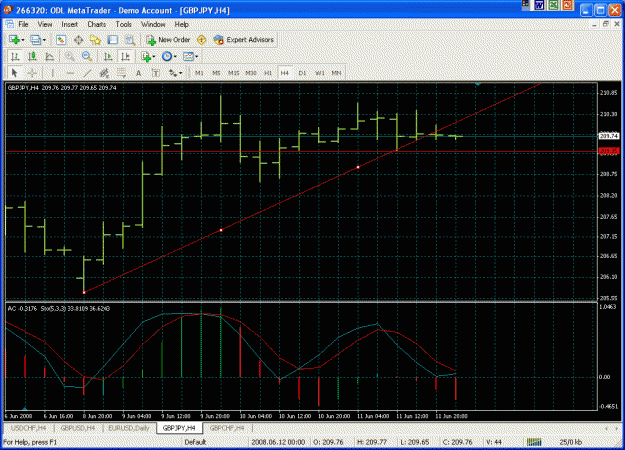Zoom in on the chart
This screenshot has height=450, width=625.
point(70,57)
